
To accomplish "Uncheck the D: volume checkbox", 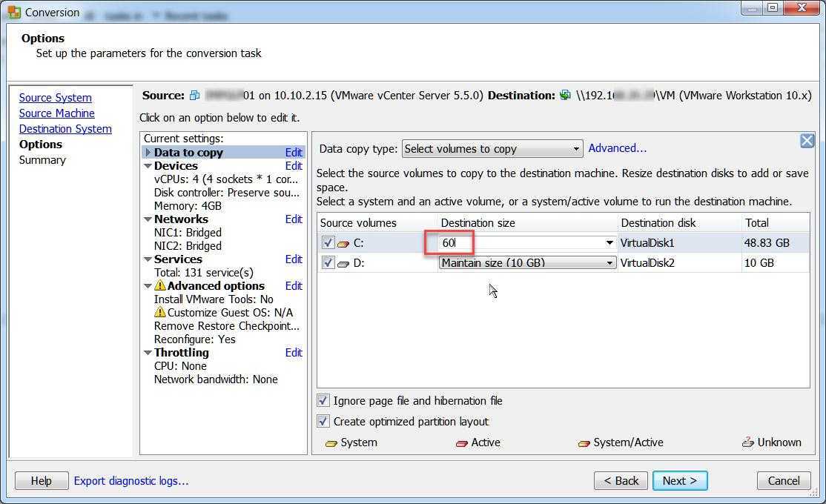I will [x=328, y=262].
